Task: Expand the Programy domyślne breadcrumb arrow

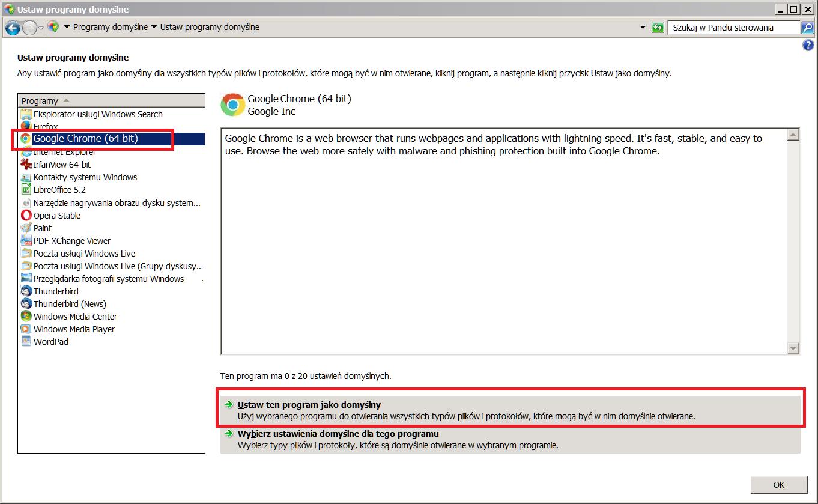Action: [154, 27]
